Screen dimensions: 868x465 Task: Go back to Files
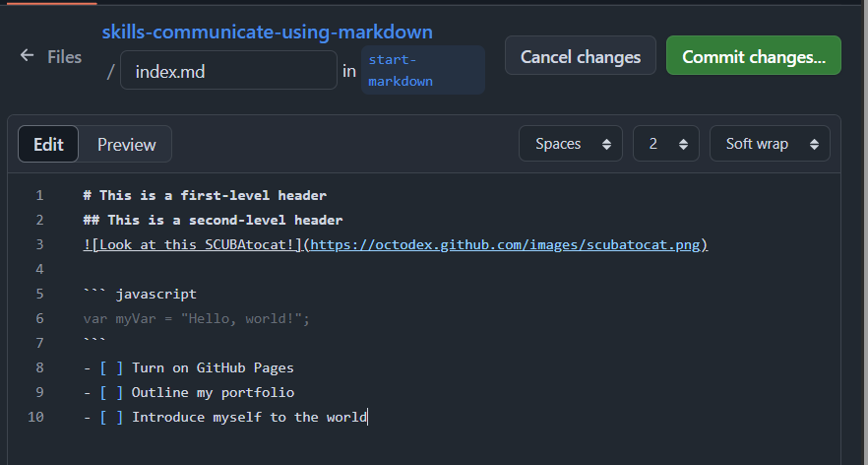coord(64,56)
